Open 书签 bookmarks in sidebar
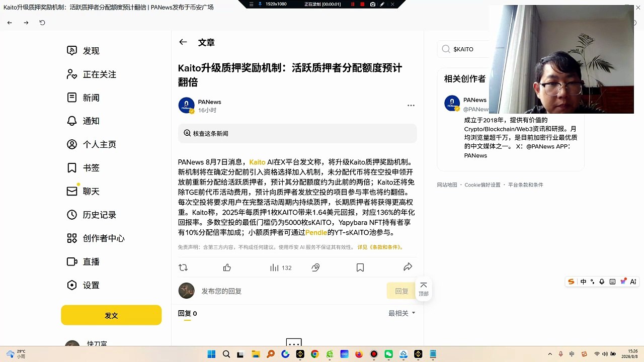 click(x=84, y=168)
